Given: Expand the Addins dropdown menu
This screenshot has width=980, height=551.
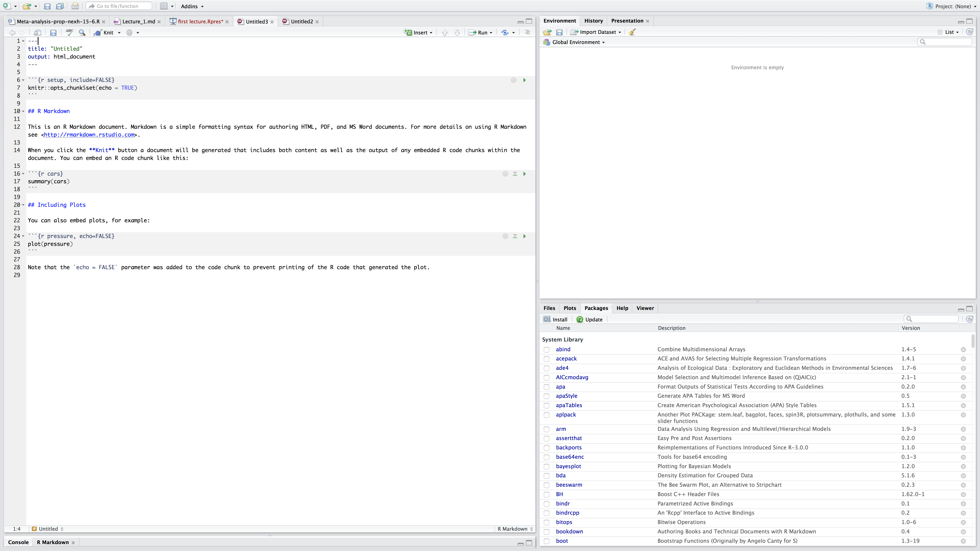Looking at the screenshot, I should pos(192,6).
